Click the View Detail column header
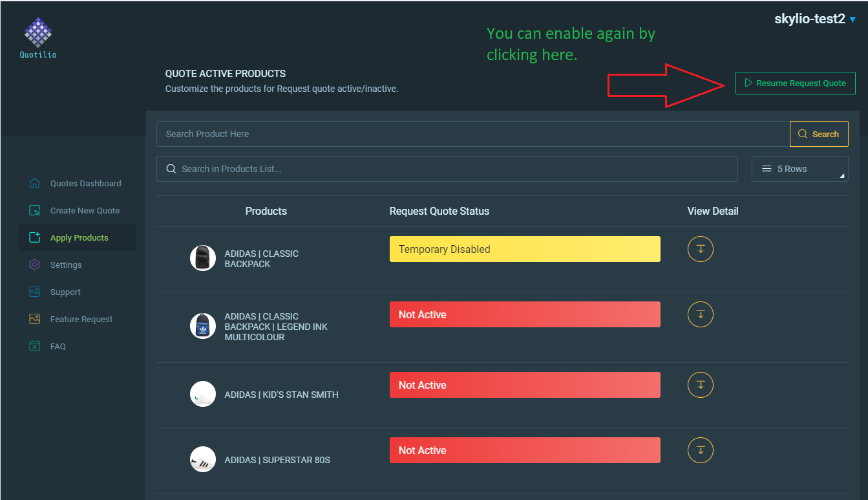868x500 pixels. click(713, 211)
